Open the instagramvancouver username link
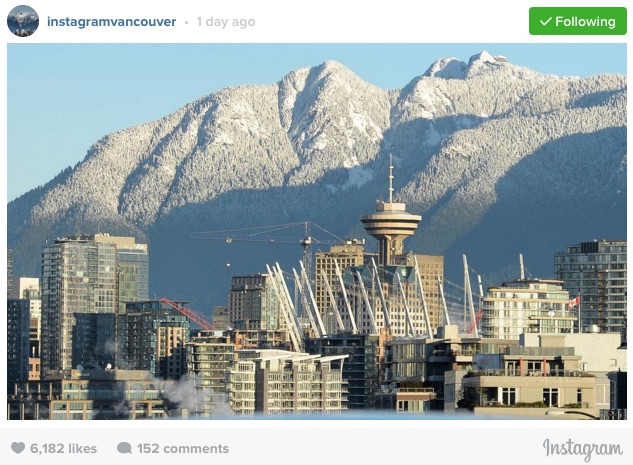The height and width of the screenshot is (465, 633). [111, 21]
